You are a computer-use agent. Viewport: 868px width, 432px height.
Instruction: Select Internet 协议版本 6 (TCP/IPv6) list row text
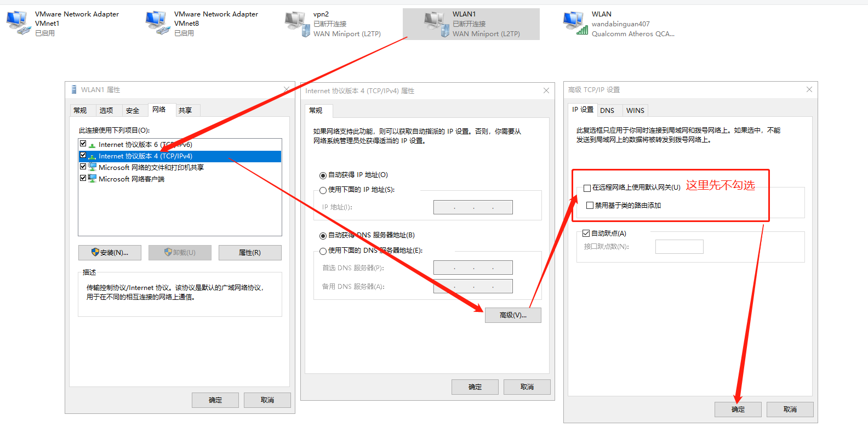coord(145,145)
